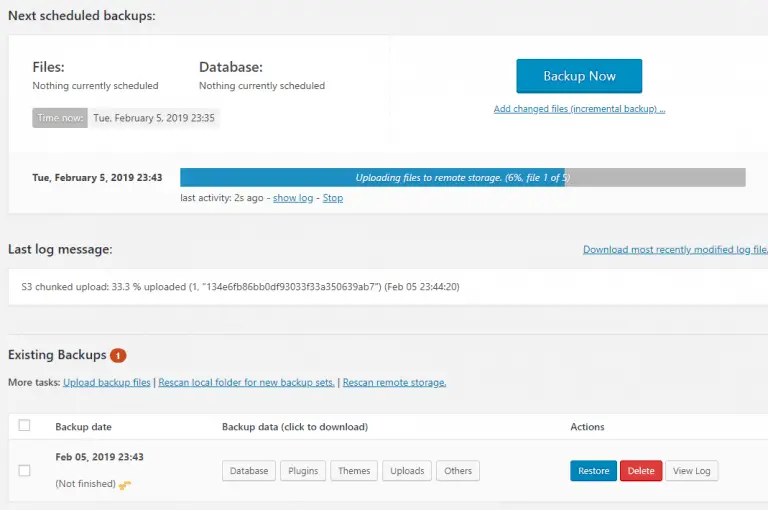The image size is (768, 510).
Task: Click 'Nothing currently scheduled' under Files
Action: [x=96, y=86]
